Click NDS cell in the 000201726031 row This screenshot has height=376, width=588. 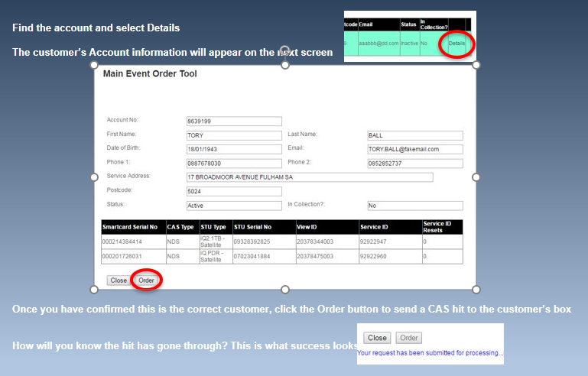click(x=183, y=257)
